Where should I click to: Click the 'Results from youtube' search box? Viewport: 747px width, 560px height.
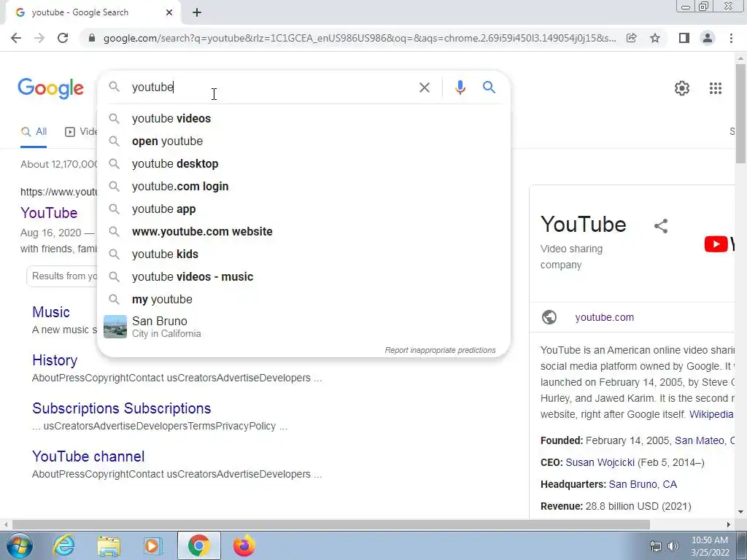point(62,276)
